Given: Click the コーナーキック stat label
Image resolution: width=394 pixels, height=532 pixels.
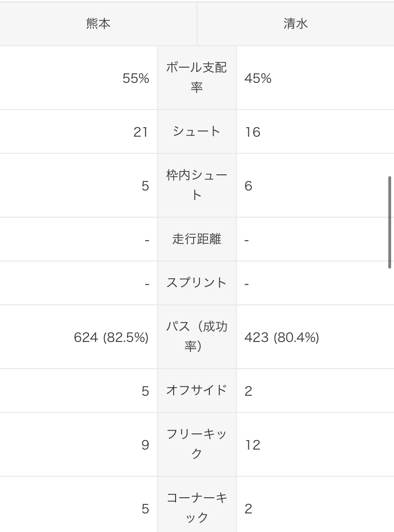Looking at the screenshot, I should coord(197,508).
